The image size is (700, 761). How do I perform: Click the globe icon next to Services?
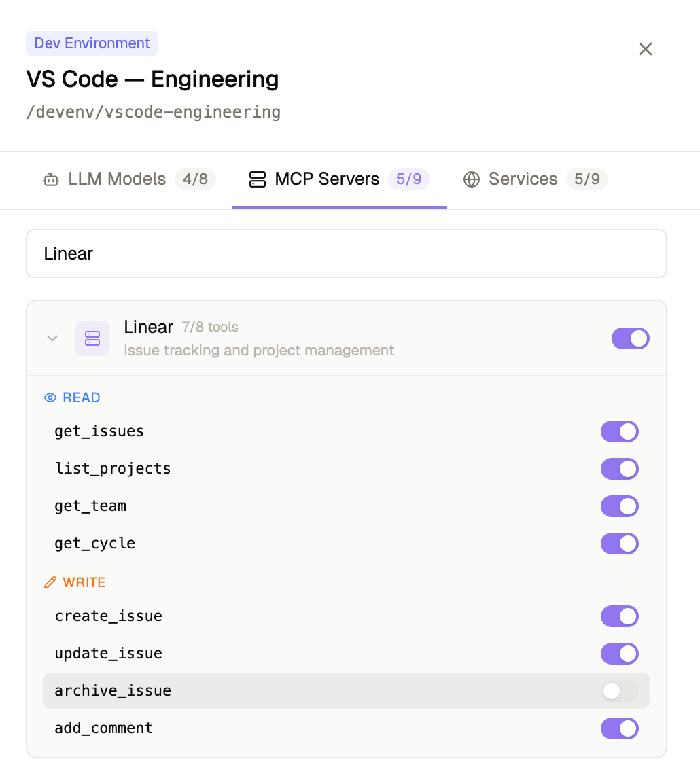472,179
